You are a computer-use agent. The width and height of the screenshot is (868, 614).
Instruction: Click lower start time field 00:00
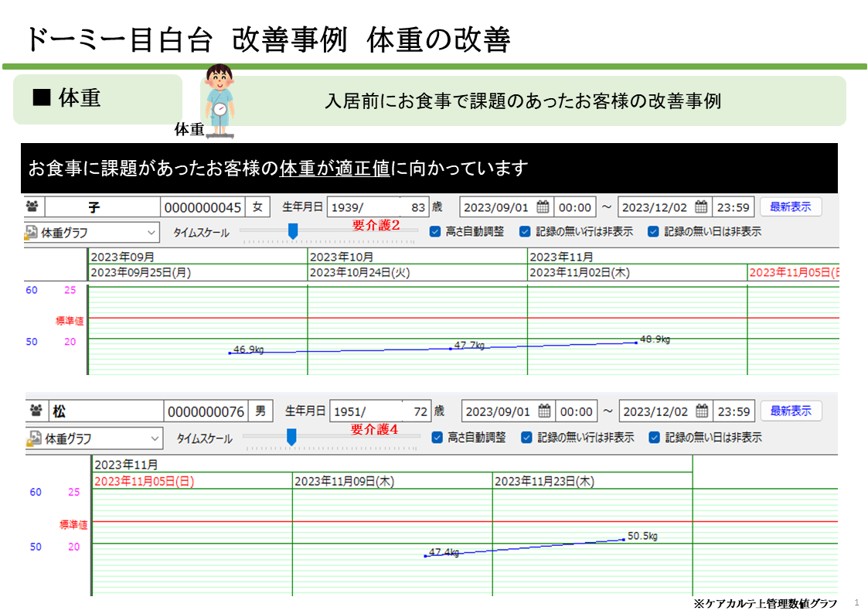(x=577, y=411)
